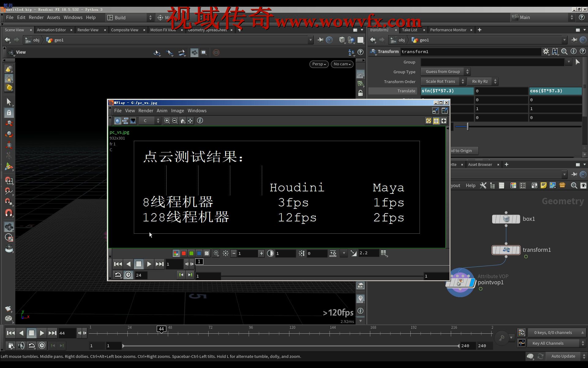The height and width of the screenshot is (368, 588).
Task: Show blue channel in MPlay
Action: point(199,253)
